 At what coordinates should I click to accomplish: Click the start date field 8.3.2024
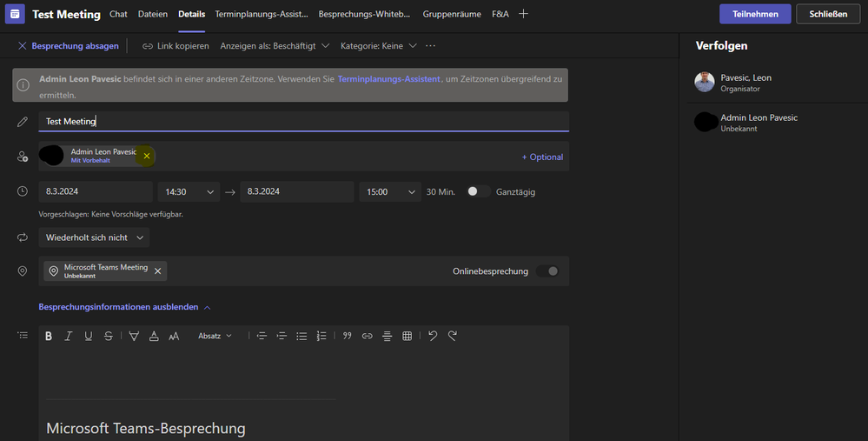96,191
